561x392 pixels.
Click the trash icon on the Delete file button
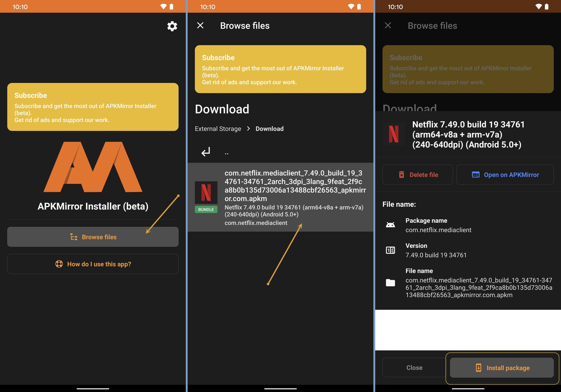click(x=401, y=175)
